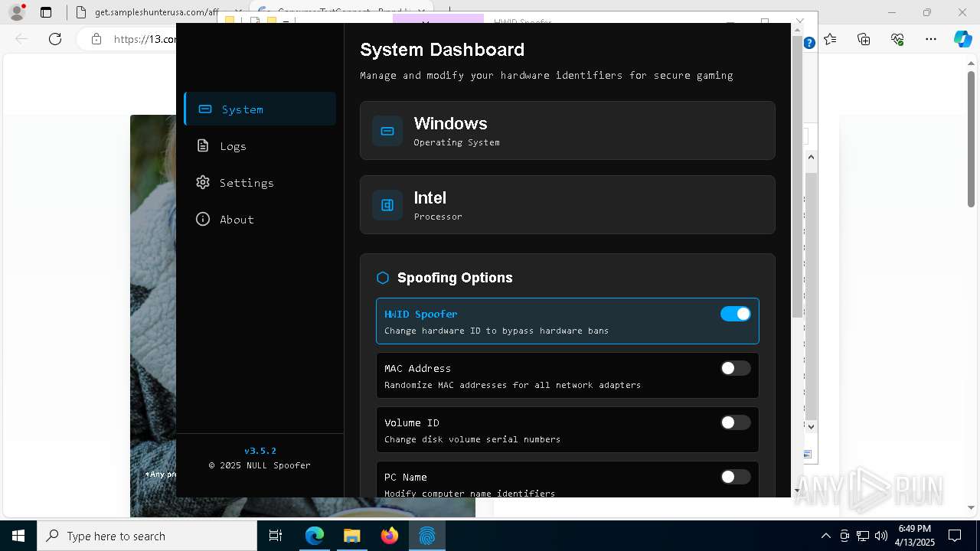Click the 'v3.5.2' version text
This screenshot has height=551, width=980.
click(260, 451)
